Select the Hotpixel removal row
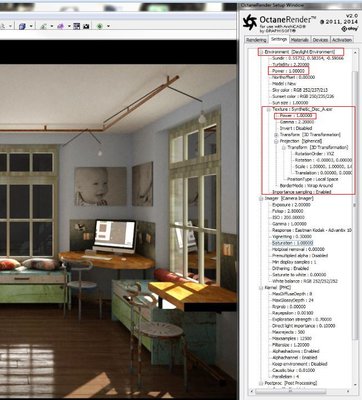The image size is (362, 400). pos(298,249)
